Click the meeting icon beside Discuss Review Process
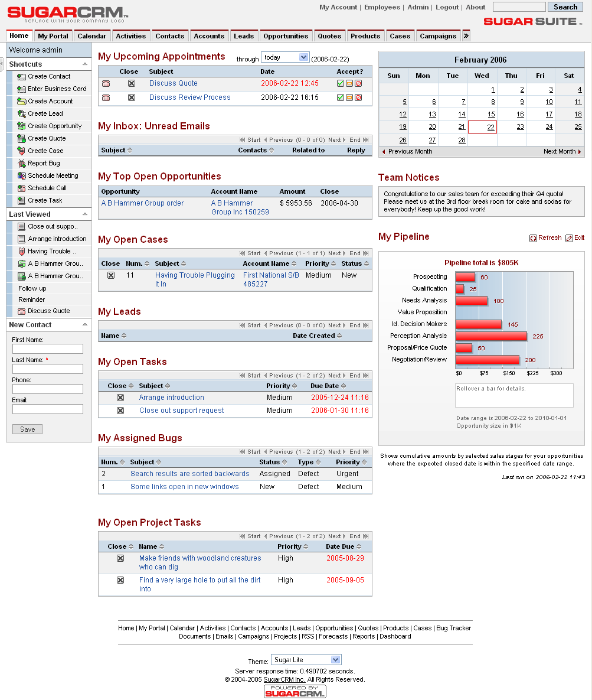 point(106,98)
